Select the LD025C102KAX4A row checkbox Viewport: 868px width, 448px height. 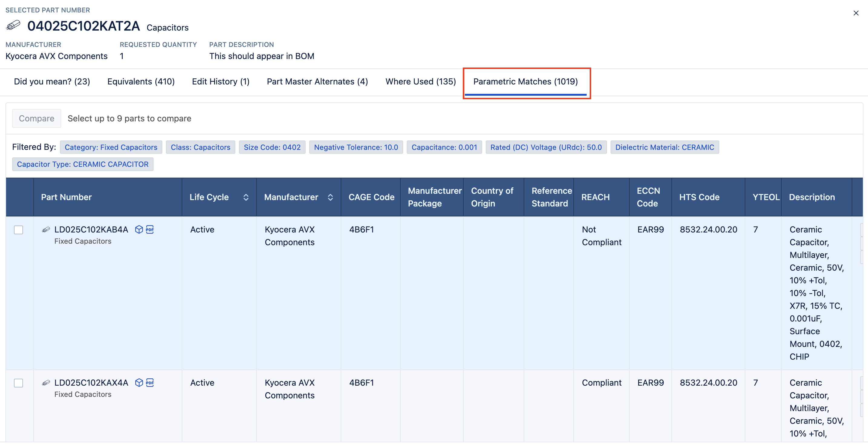tap(18, 383)
